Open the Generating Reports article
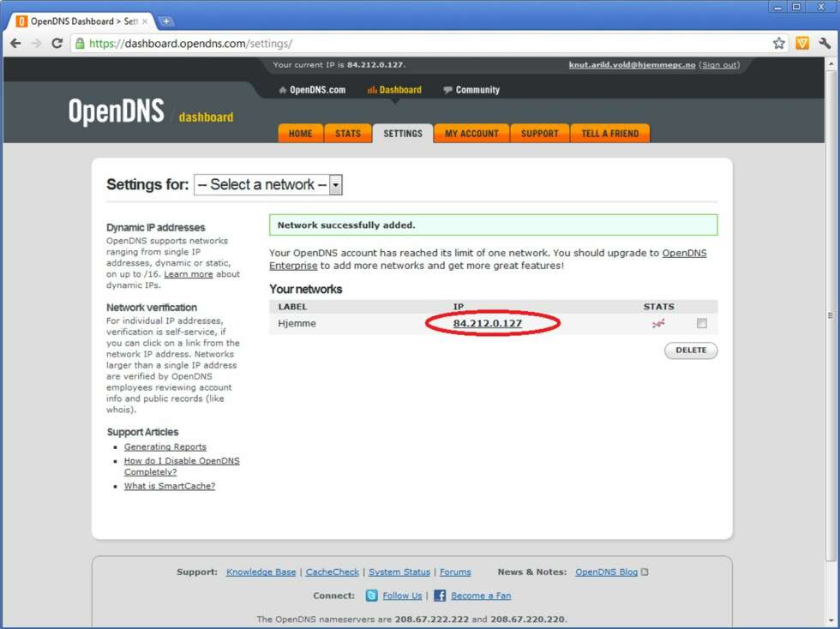Viewport: 840px width, 629px height. (x=165, y=446)
